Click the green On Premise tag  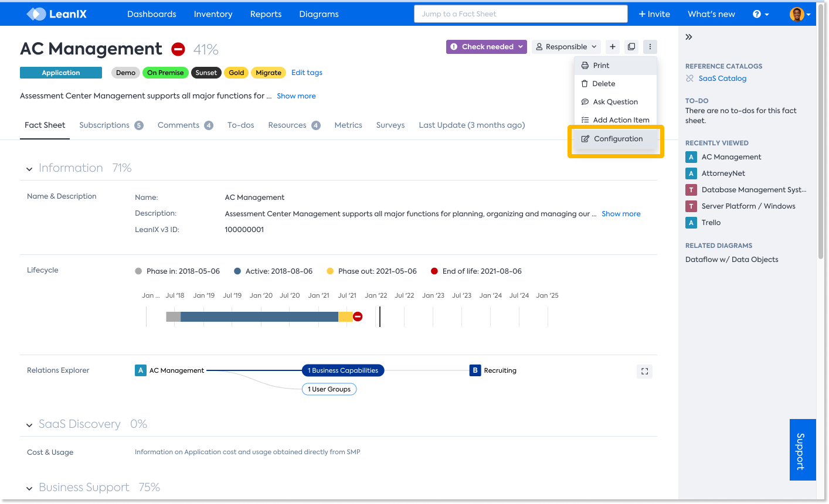point(165,73)
